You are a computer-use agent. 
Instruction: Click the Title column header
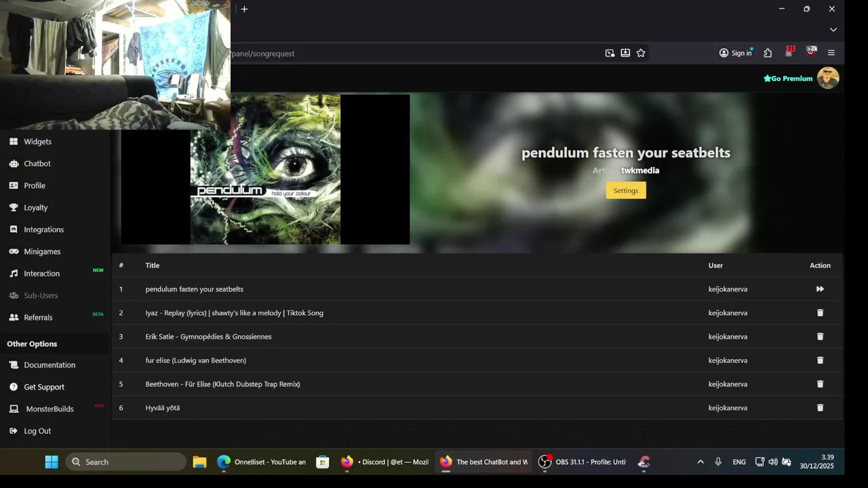152,266
